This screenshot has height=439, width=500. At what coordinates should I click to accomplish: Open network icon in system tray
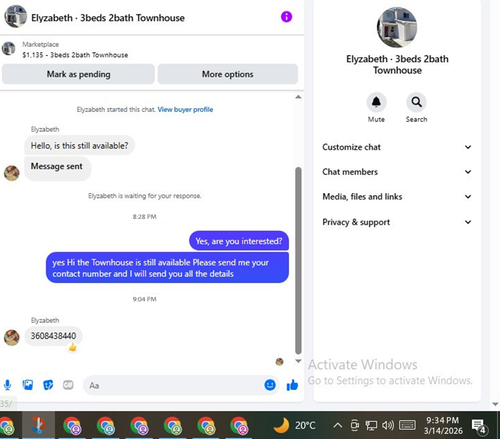click(371, 425)
